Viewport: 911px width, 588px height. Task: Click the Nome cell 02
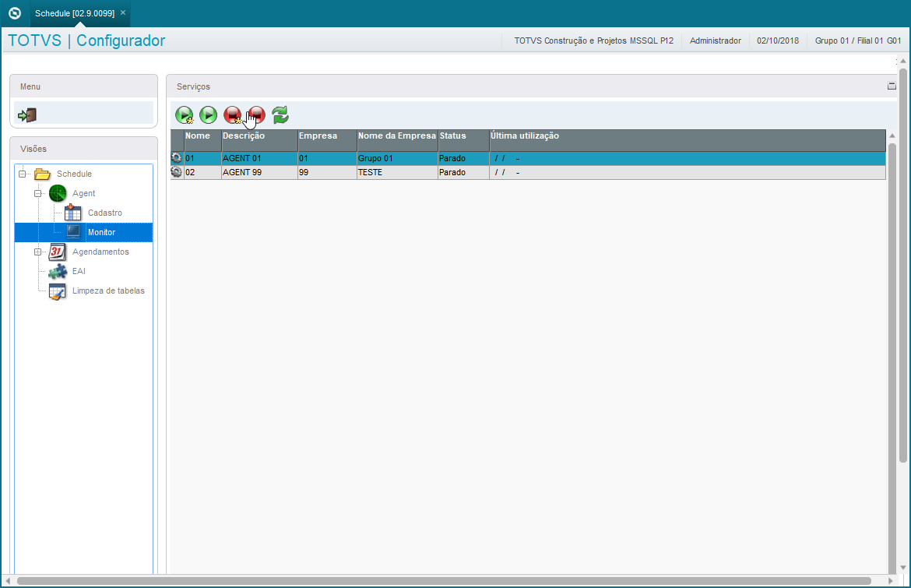click(x=202, y=173)
